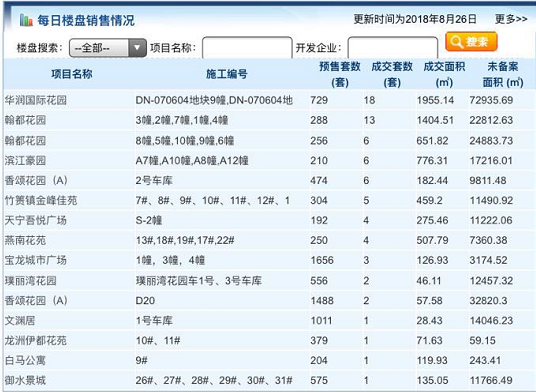Click the magnifier icon on the orange 搜索 button
536x392 pixels.
457,42
